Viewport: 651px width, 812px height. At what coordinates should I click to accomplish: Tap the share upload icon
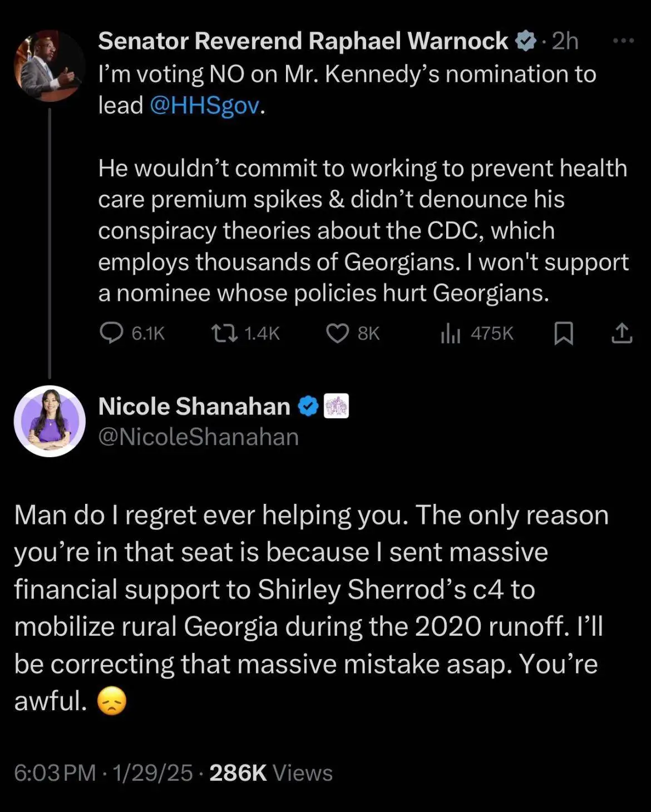tap(622, 333)
